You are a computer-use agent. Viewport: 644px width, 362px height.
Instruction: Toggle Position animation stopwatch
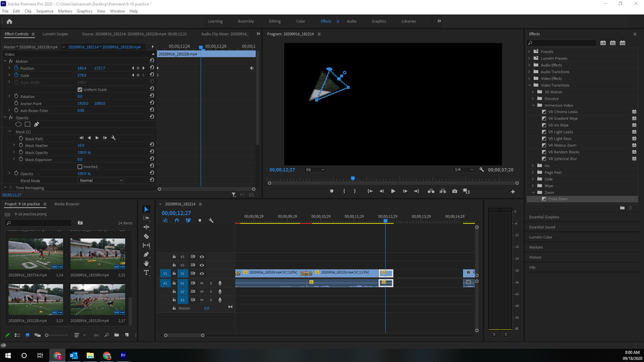16,68
